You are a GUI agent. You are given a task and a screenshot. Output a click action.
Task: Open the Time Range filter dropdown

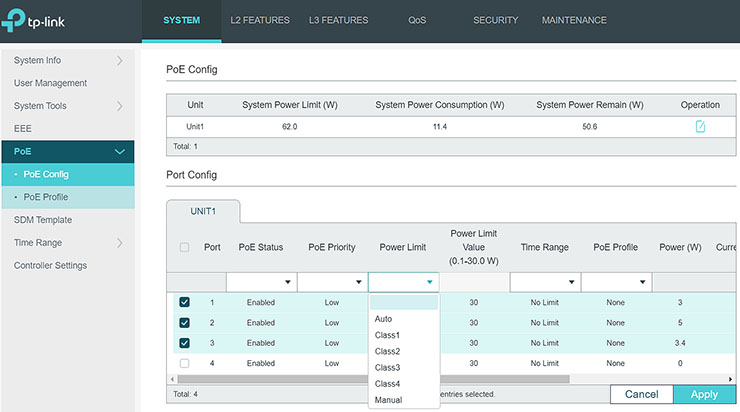point(544,283)
